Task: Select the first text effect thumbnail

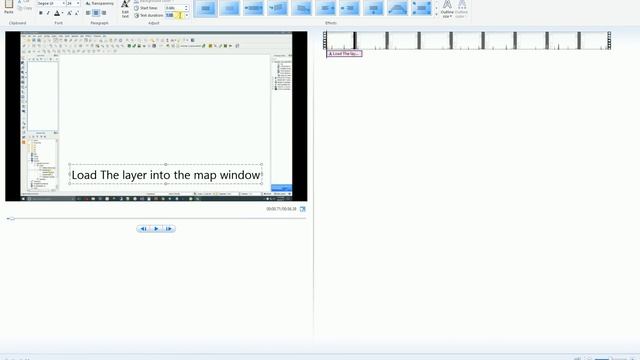Action: tap(205, 8)
